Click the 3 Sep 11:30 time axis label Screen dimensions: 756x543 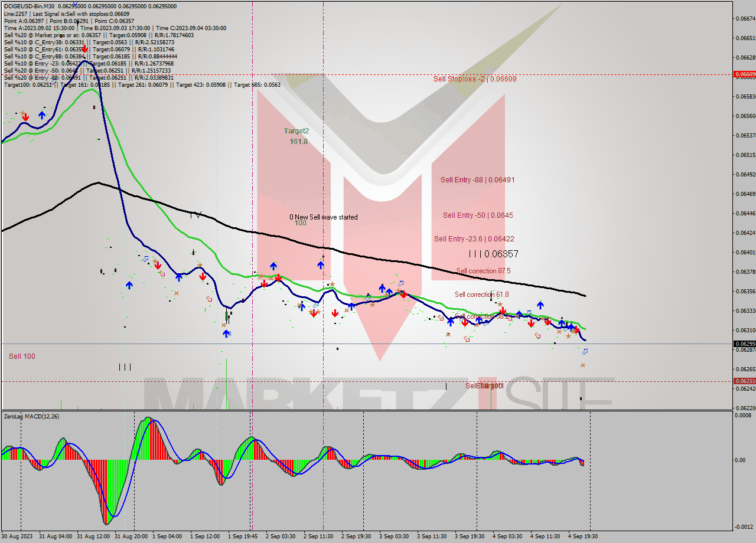pos(432,537)
